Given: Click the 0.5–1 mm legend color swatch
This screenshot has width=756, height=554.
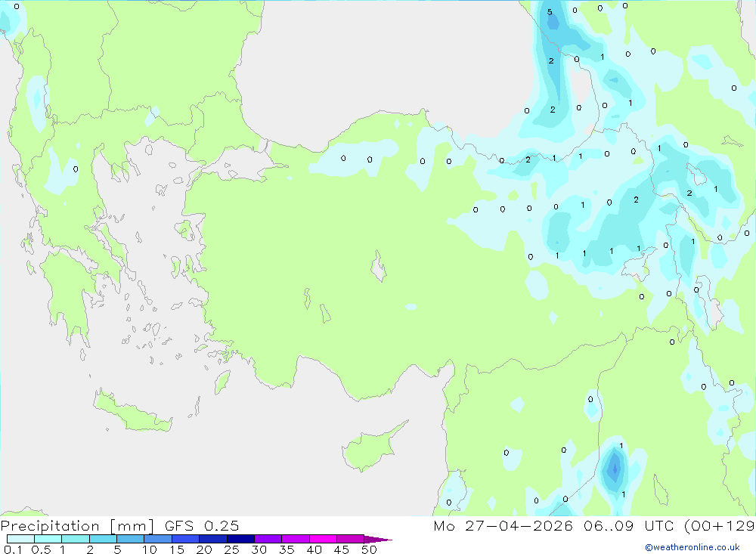Looking at the screenshot, I should point(48,539).
